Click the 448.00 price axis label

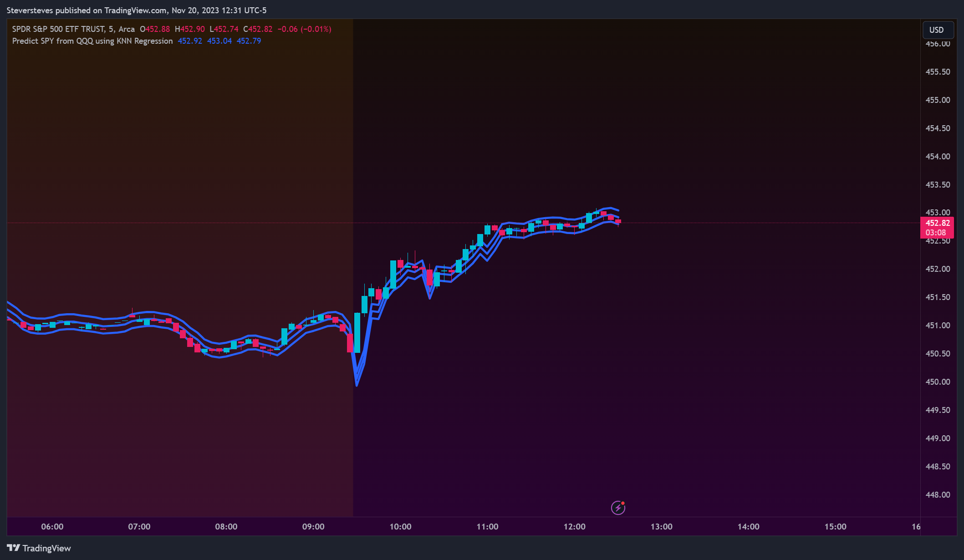pos(938,495)
